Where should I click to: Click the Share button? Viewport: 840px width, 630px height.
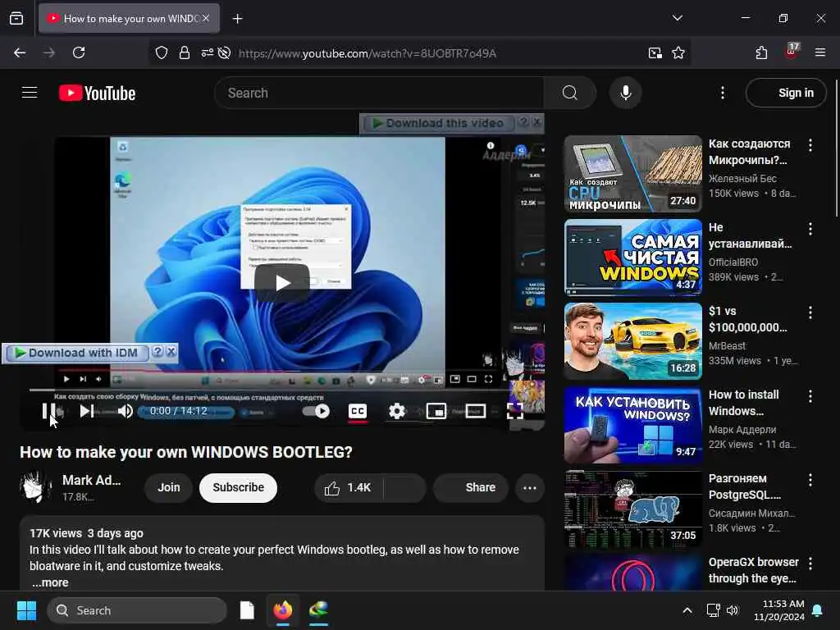click(x=471, y=487)
